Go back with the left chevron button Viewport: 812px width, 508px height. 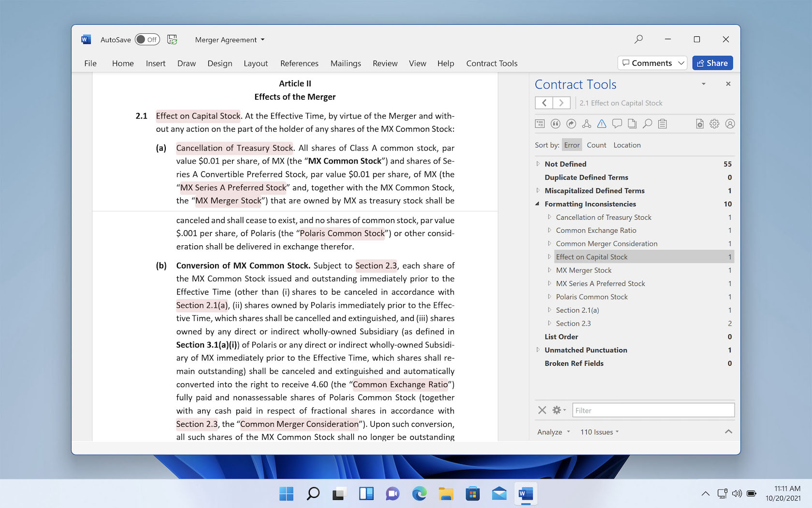544,103
